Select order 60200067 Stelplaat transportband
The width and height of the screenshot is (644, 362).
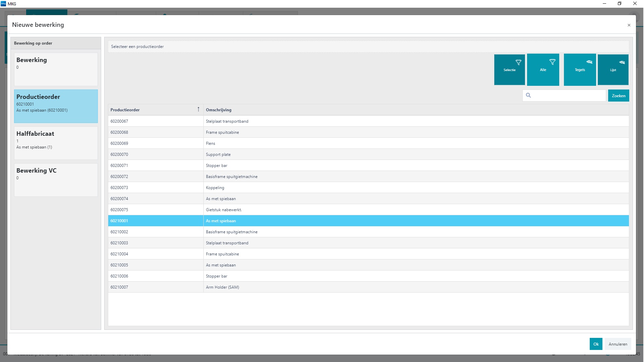[368, 121]
